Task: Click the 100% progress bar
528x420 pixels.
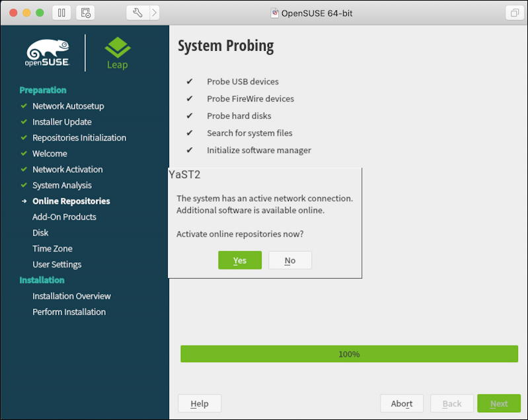Action: click(349, 354)
